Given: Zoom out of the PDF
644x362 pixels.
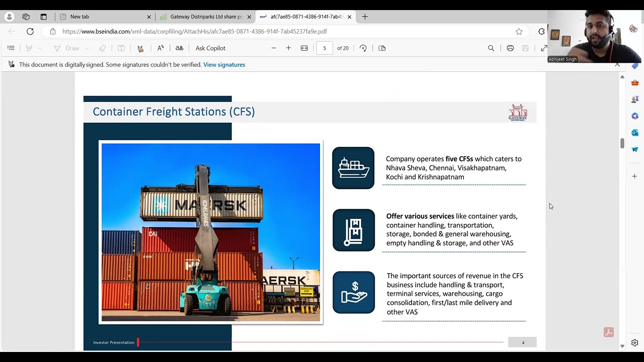Looking at the screenshot, I should 274,48.
